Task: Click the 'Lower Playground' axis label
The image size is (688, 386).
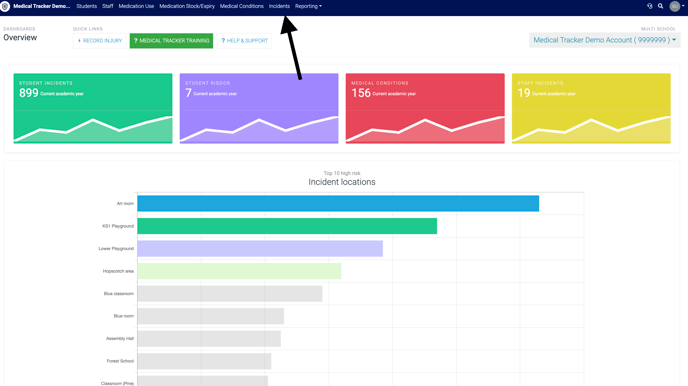Action: point(116,249)
